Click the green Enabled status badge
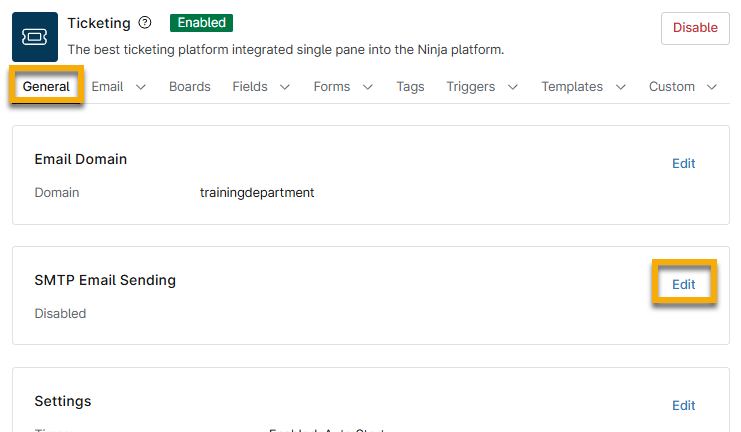Image resolution: width=741 pixels, height=432 pixels. [201, 23]
